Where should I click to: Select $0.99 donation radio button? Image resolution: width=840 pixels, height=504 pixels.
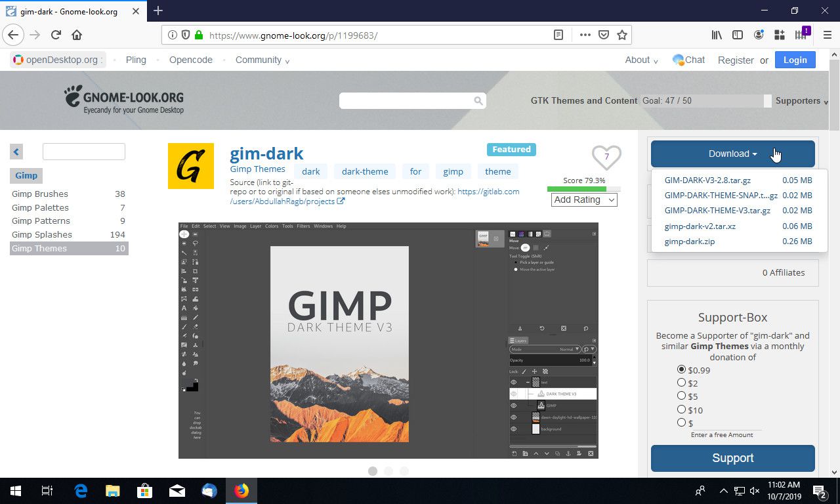coord(681,369)
